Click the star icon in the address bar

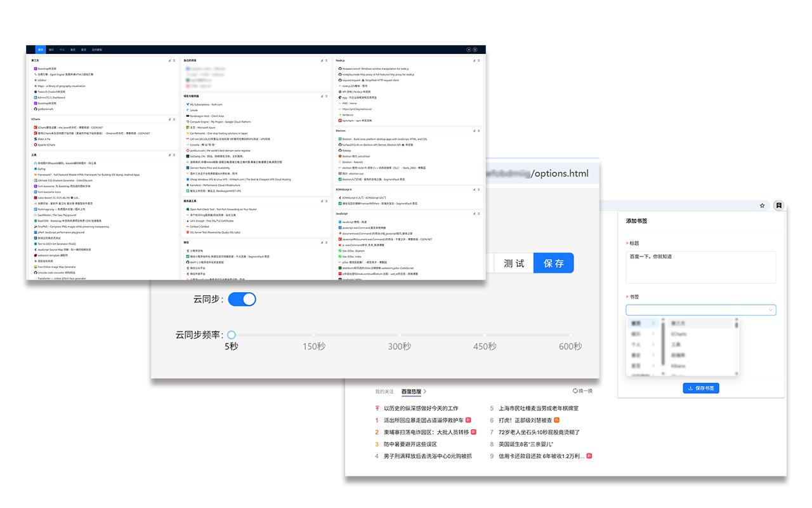pos(762,206)
